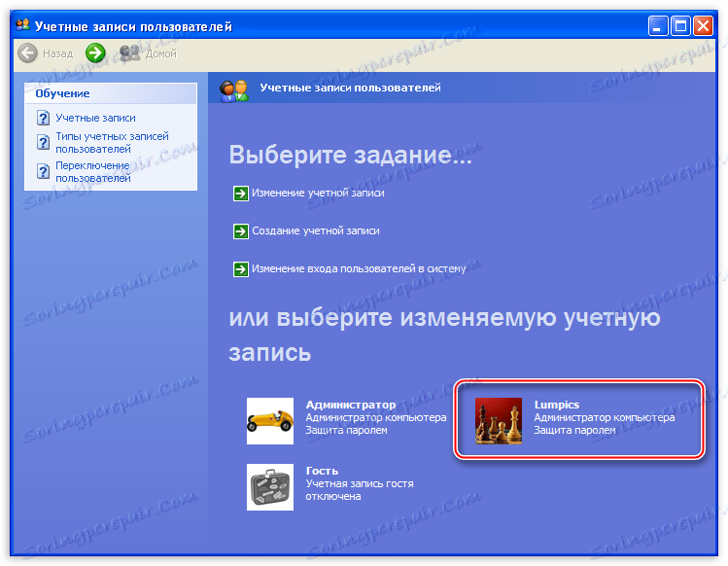Click green arrow beside Изменение входа пользователей
The image size is (728, 566).
(x=240, y=269)
